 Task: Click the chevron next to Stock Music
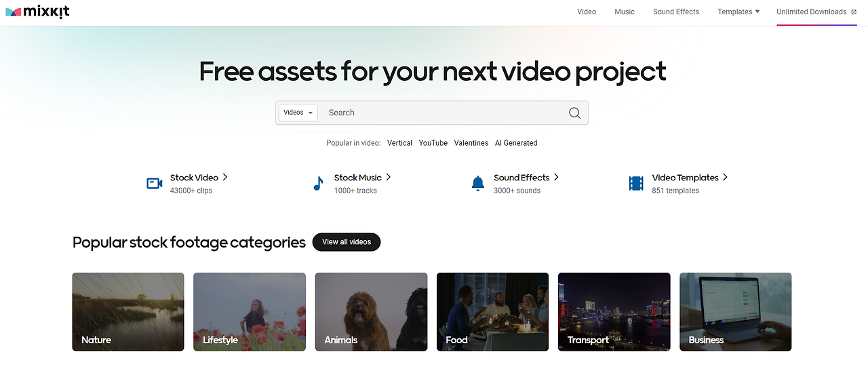click(389, 177)
